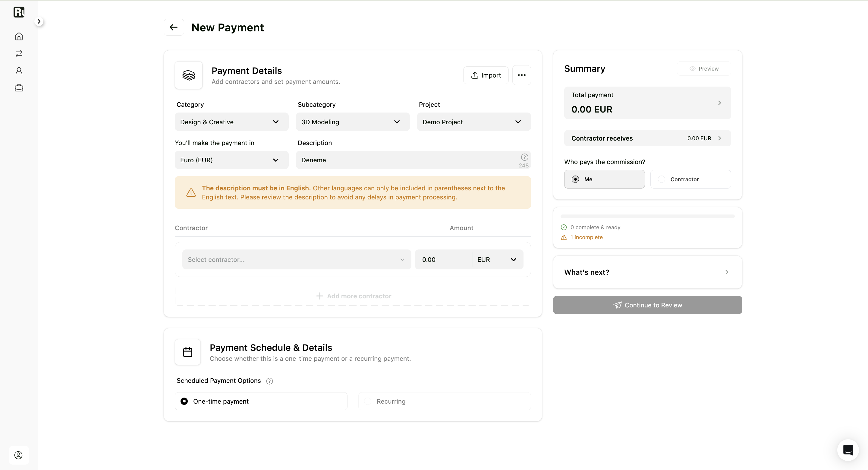This screenshot has height=470, width=868.
Task: Expand the Total payment card
Action: coord(647,103)
